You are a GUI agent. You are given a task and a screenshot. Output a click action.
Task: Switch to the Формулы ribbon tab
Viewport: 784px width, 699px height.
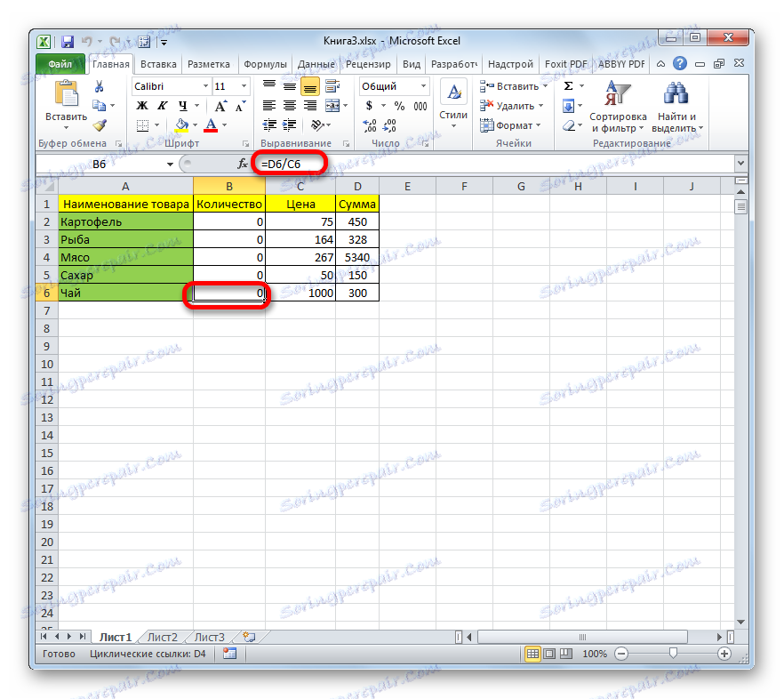tap(265, 64)
